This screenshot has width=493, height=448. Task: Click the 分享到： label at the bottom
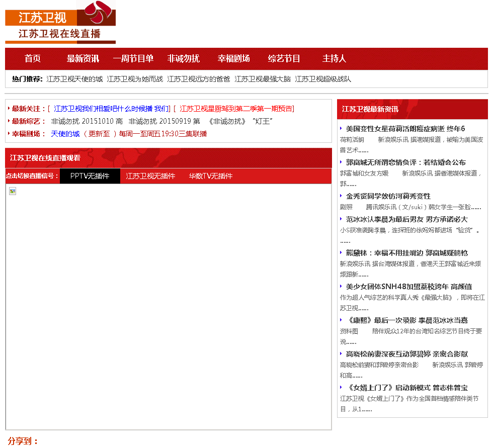[x=23, y=441]
